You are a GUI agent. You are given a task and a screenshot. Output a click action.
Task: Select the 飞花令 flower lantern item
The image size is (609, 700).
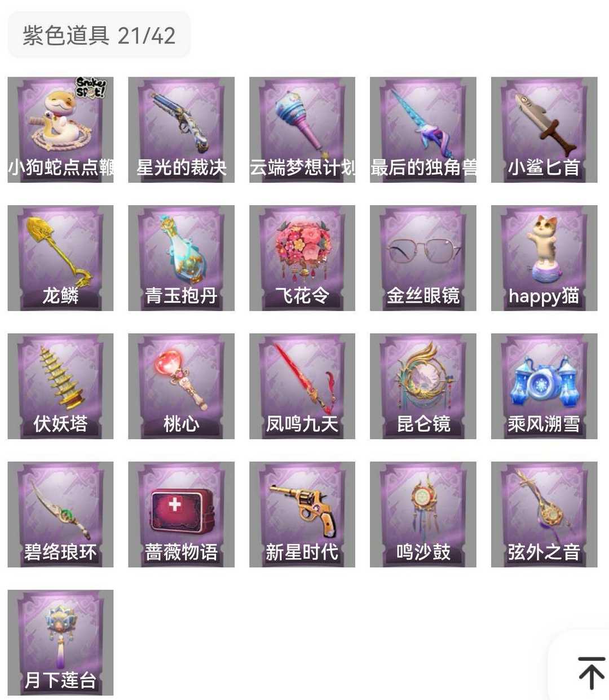click(302, 258)
